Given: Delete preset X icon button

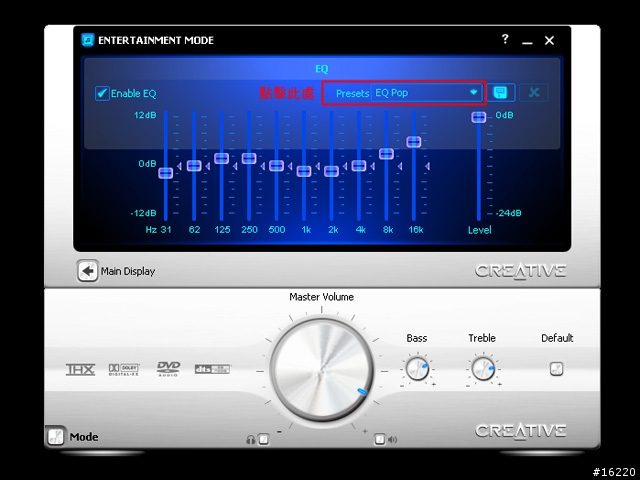Looking at the screenshot, I should coord(534,93).
